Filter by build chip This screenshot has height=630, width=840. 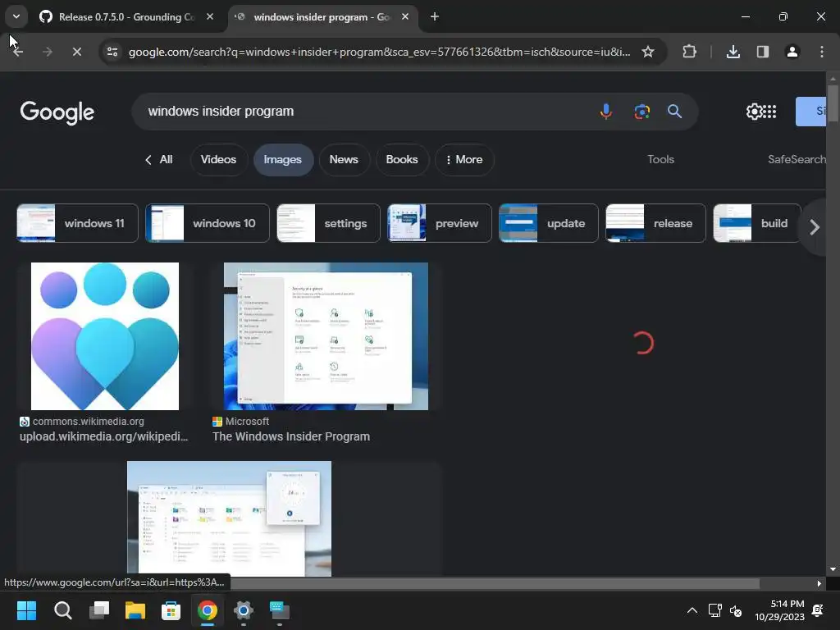tap(757, 223)
